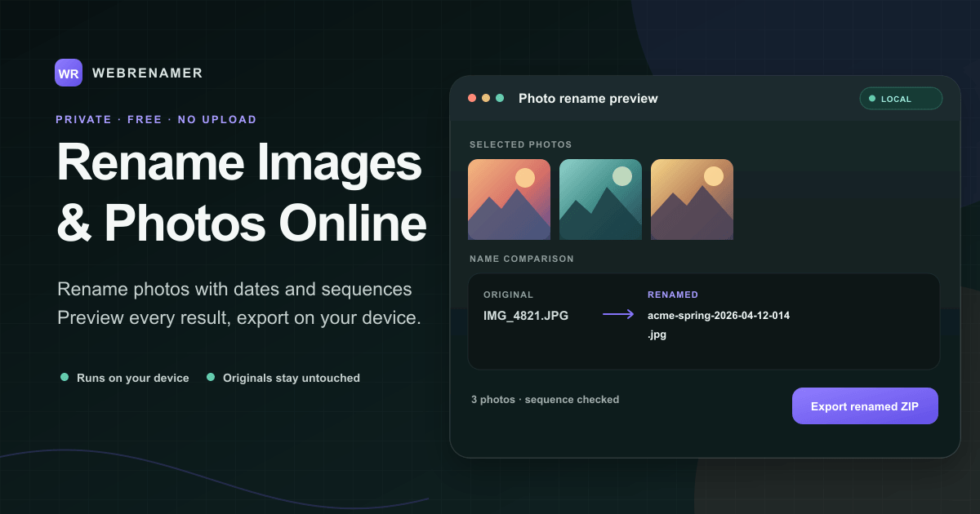Click the 'ORIGINAL' column label

pos(508,295)
